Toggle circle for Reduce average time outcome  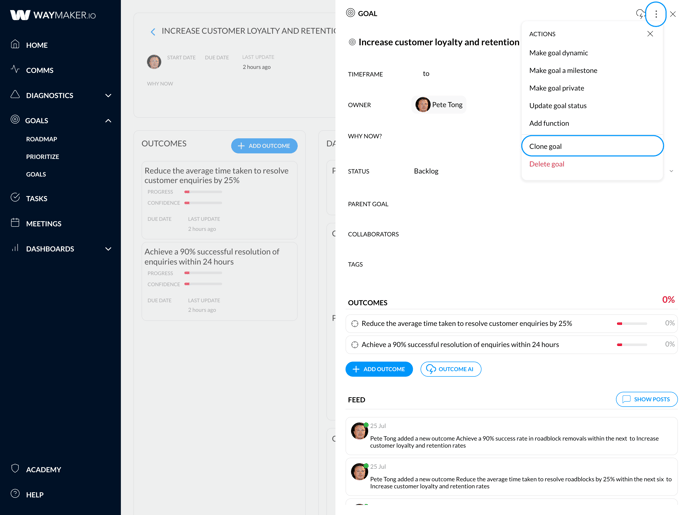click(x=355, y=324)
